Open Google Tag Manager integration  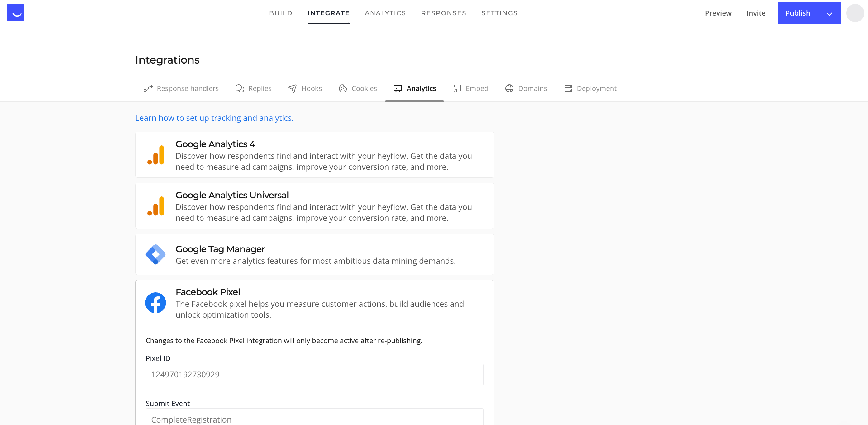pyautogui.click(x=314, y=255)
